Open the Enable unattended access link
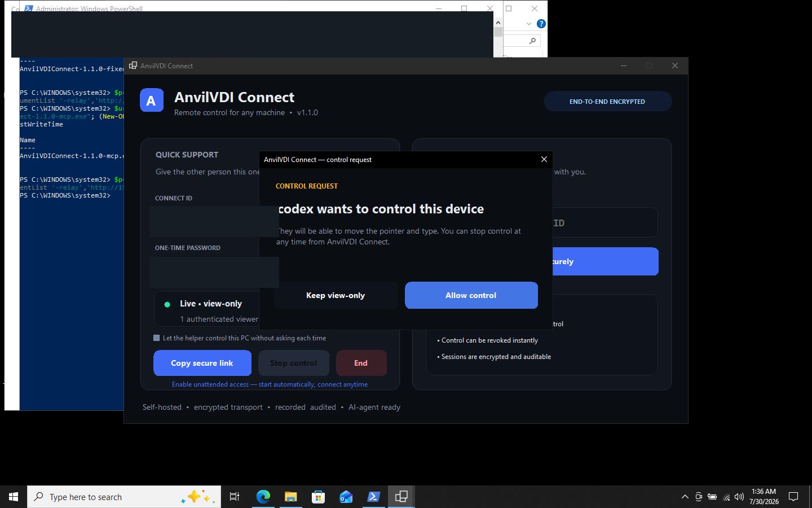812x508 pixels. point(270,384)
